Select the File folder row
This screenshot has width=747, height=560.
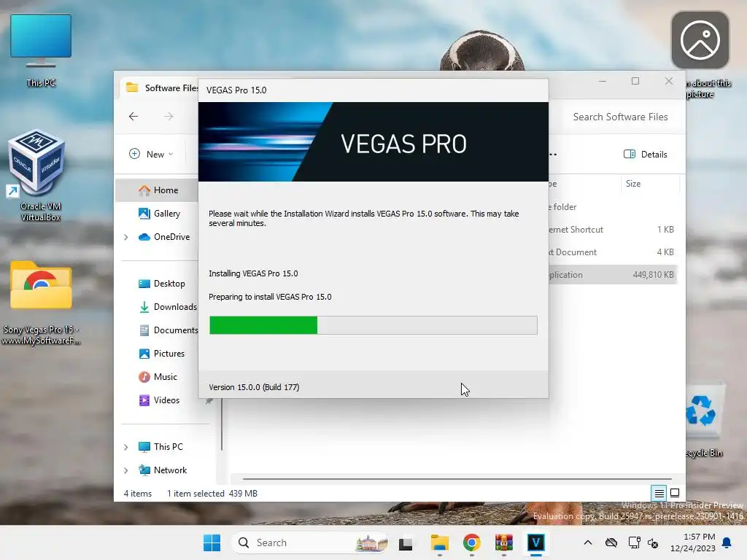pyautogui.click(x=612, y=206)
